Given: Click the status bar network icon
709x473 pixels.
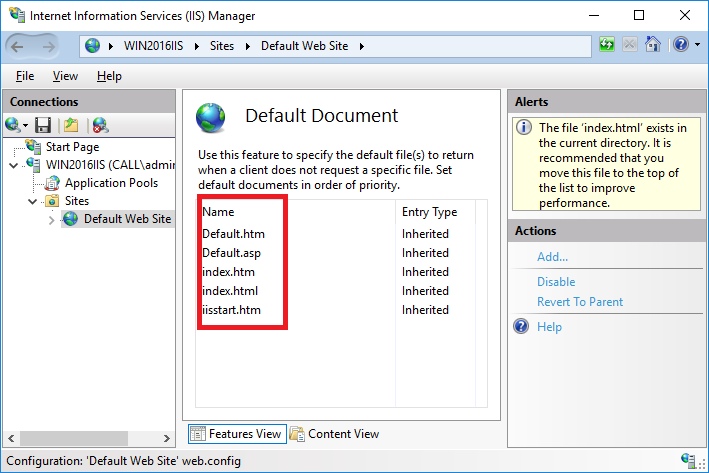Looking at the screenshot, I should tap(688, 460).
